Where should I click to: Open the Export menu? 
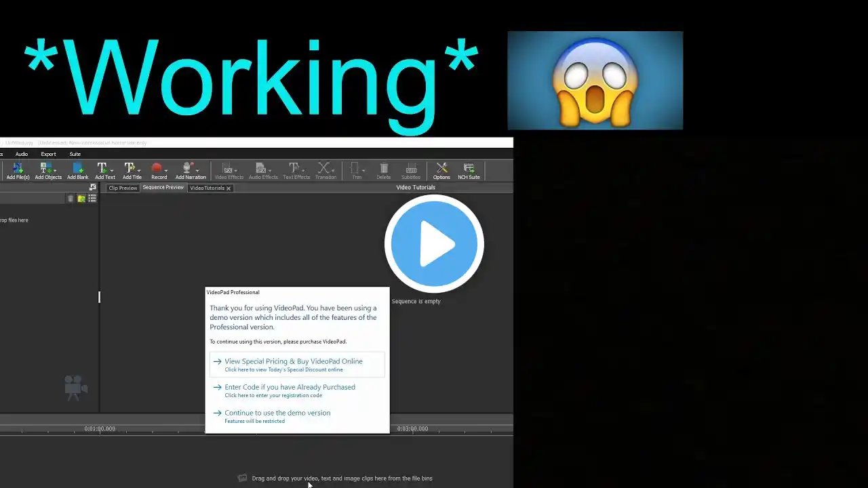click(x=48, y=154)
